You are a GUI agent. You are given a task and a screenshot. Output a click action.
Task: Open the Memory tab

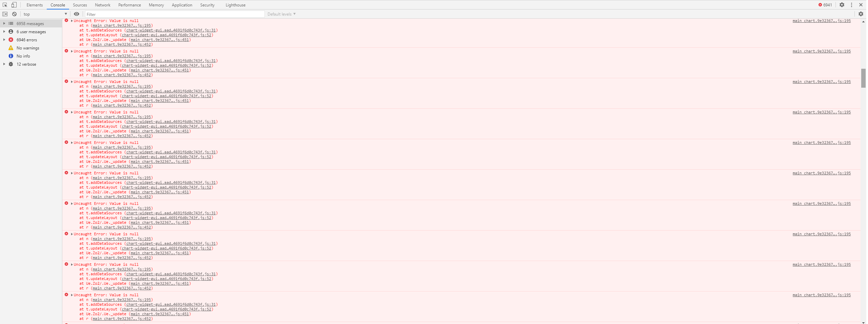(156, 5)
